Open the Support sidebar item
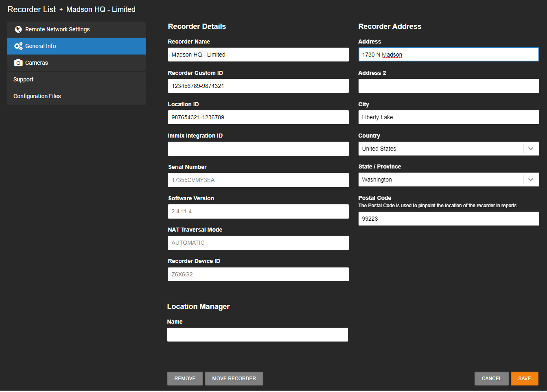Image resolution: width=547 pixels, height=392 pixels. pos(77,80)
